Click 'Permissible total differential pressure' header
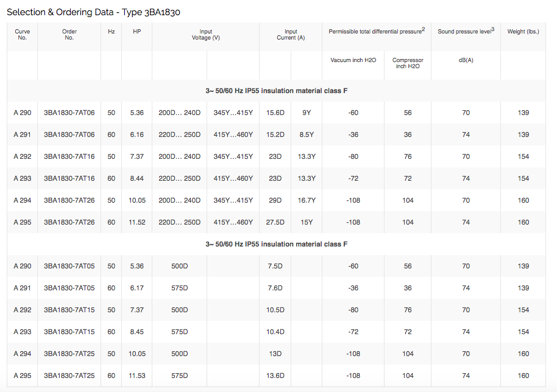 click(x=376, y=32)
